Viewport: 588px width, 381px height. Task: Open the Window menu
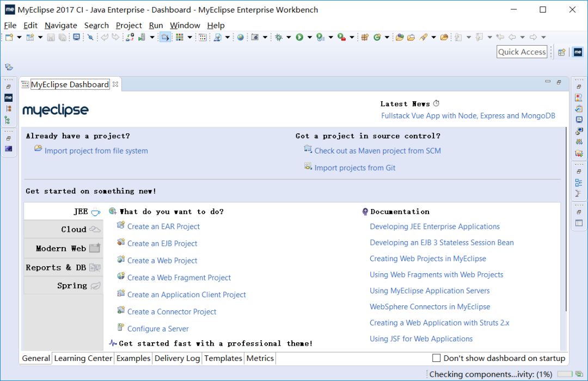pyautogui.click(x=185, y=25)
